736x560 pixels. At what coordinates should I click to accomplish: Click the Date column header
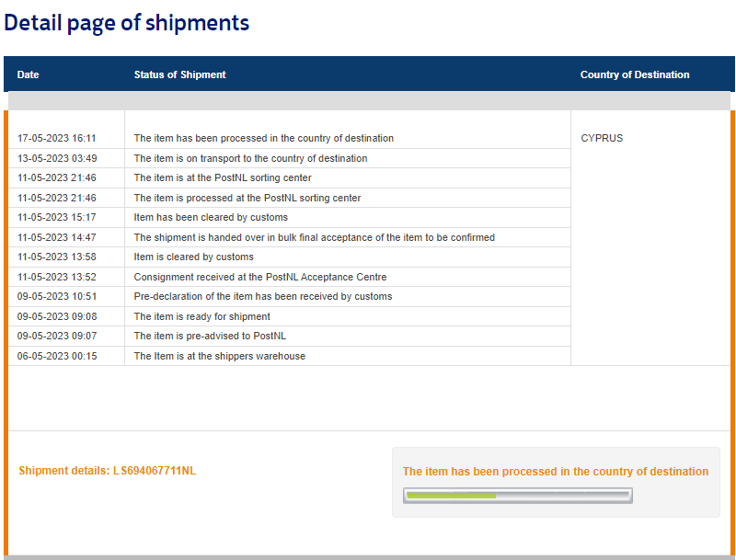click(x=29, y=74)
